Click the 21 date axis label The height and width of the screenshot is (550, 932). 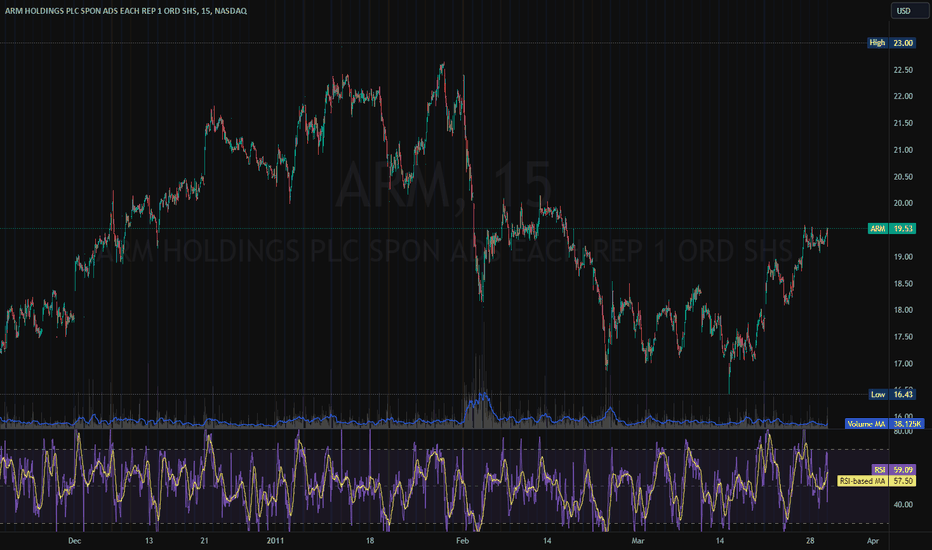tap(204, 540)
